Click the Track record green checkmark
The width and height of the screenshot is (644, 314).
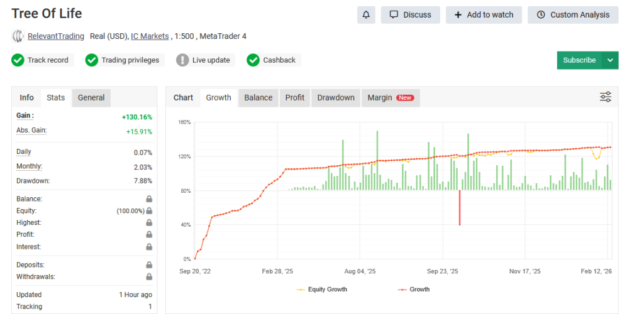[x=18, y=60]
